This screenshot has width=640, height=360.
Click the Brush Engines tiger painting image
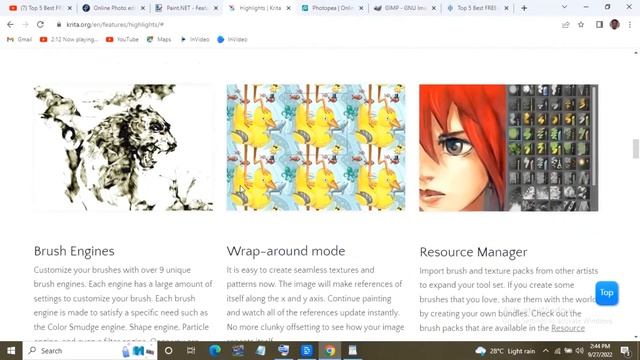[123, 147]
